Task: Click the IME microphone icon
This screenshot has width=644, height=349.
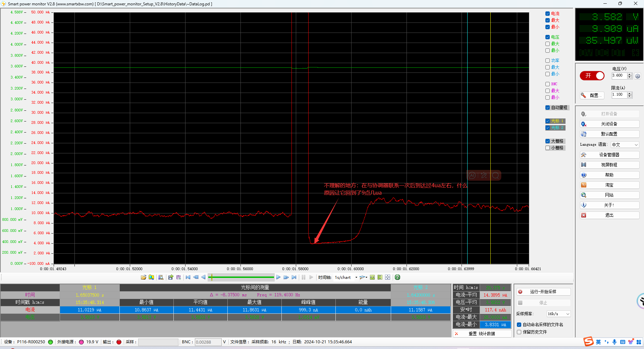Action: tap(614, 342)
